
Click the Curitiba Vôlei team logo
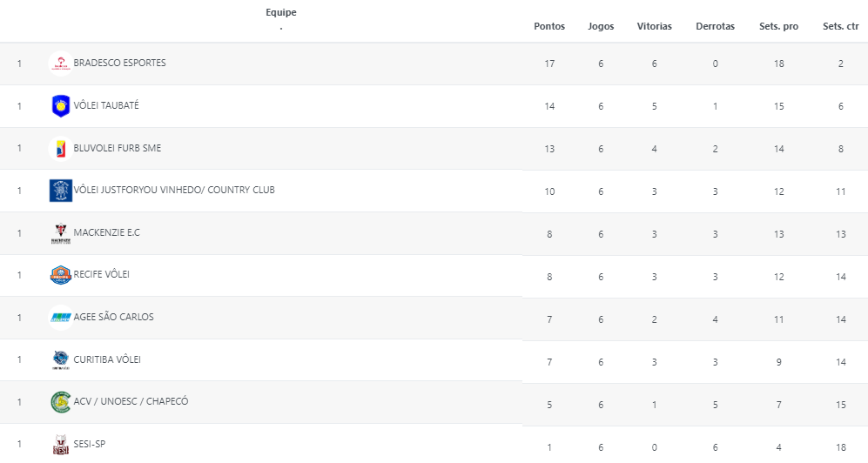coord(60,360)
